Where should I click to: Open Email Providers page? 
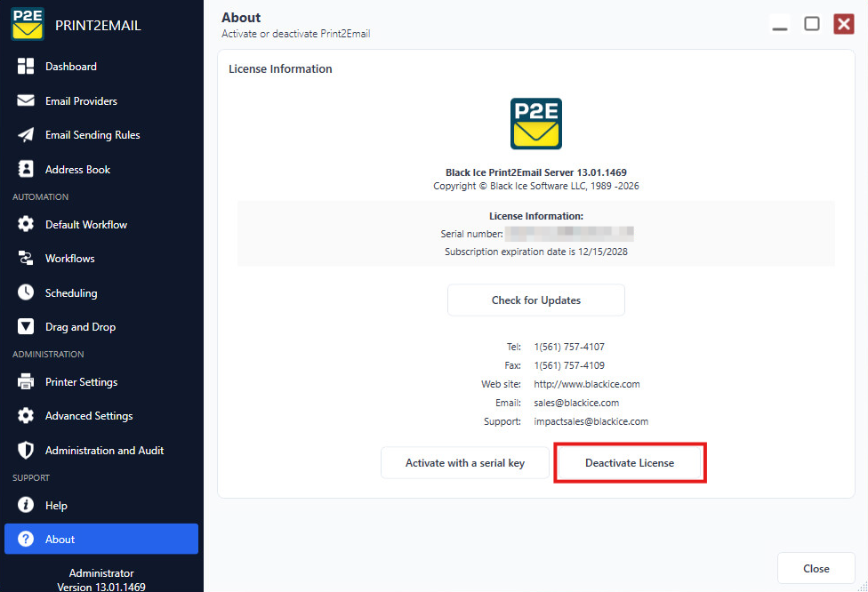click(x=101, y=100)
